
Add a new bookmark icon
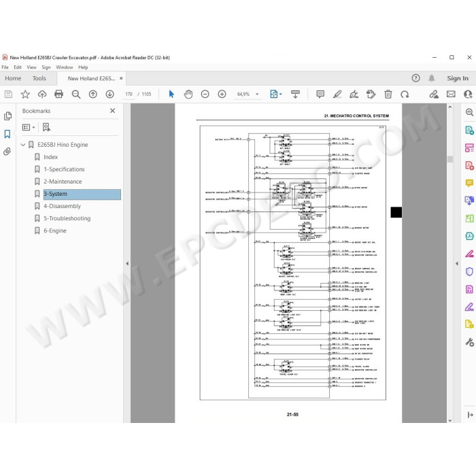(x=46, y=127)
